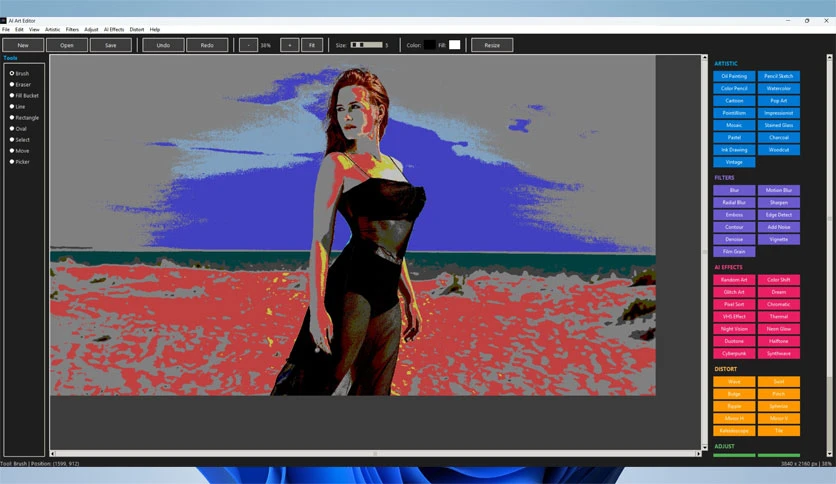Open the Artistic menu

(52, 29)
